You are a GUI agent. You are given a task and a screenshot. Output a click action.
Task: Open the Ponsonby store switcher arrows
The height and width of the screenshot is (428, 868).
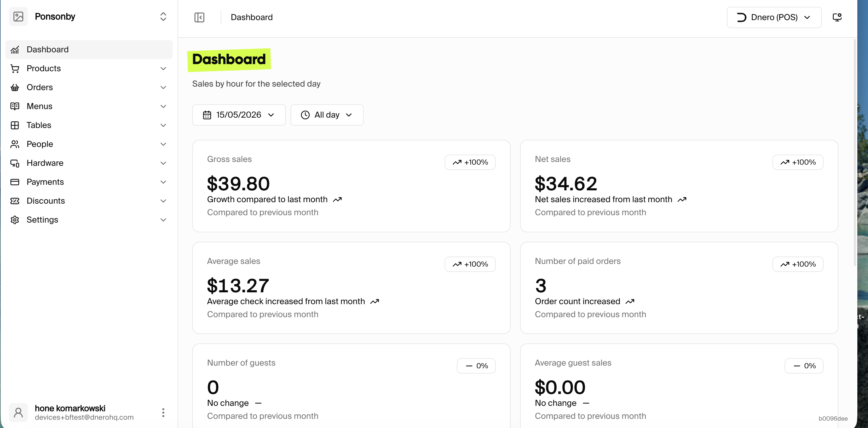(x=163, y=17)
